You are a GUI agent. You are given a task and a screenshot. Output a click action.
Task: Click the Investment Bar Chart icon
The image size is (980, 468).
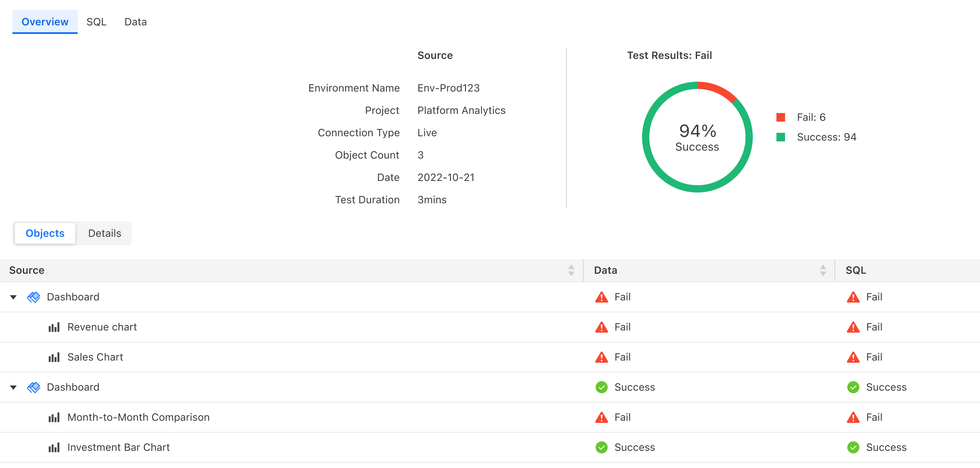[54, 448]
